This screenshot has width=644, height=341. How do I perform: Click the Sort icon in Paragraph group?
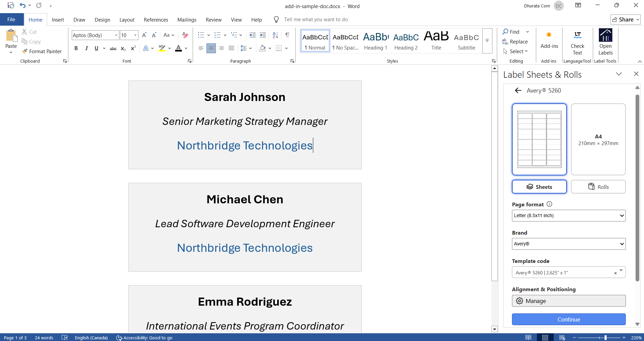coord(275,35)
